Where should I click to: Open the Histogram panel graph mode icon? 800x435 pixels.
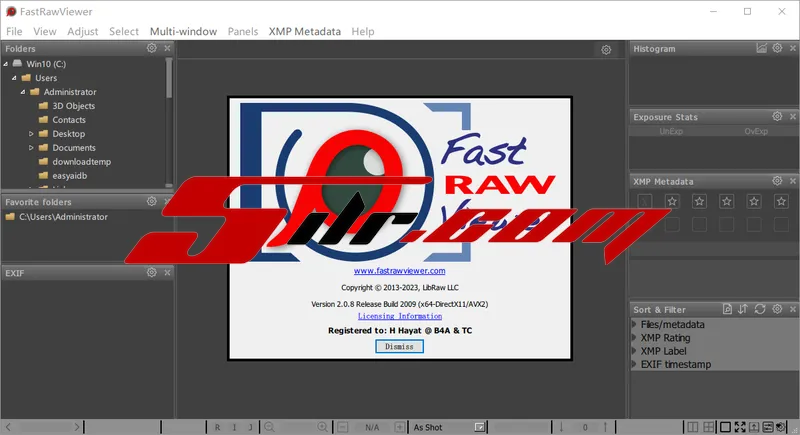762,48
